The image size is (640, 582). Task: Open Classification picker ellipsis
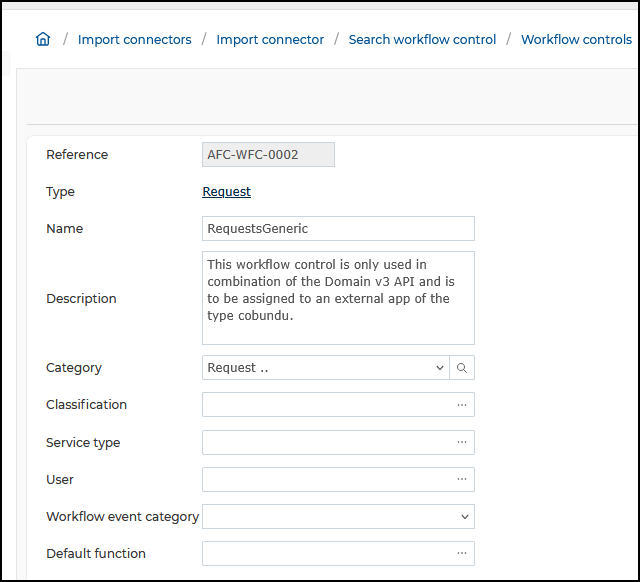pos(462,405)
